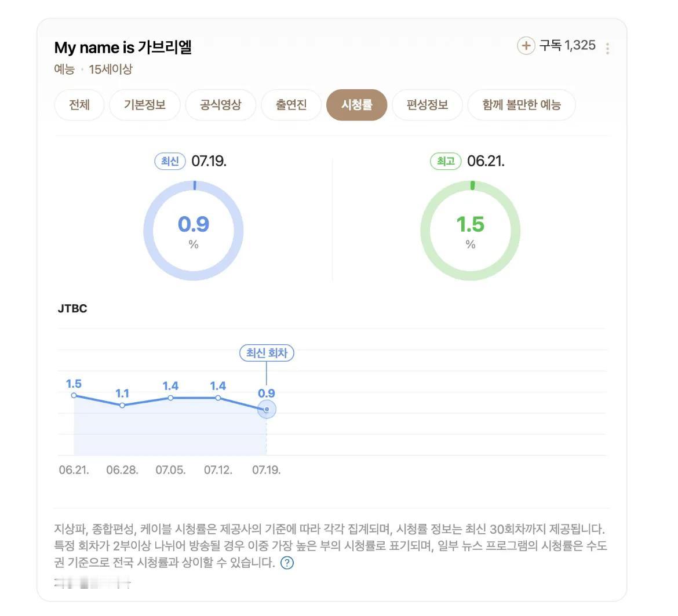Viewport: 678px width, 616px height.
Task: Click the blue 0.9% ratings ring
Action: [x=194, y=231]
